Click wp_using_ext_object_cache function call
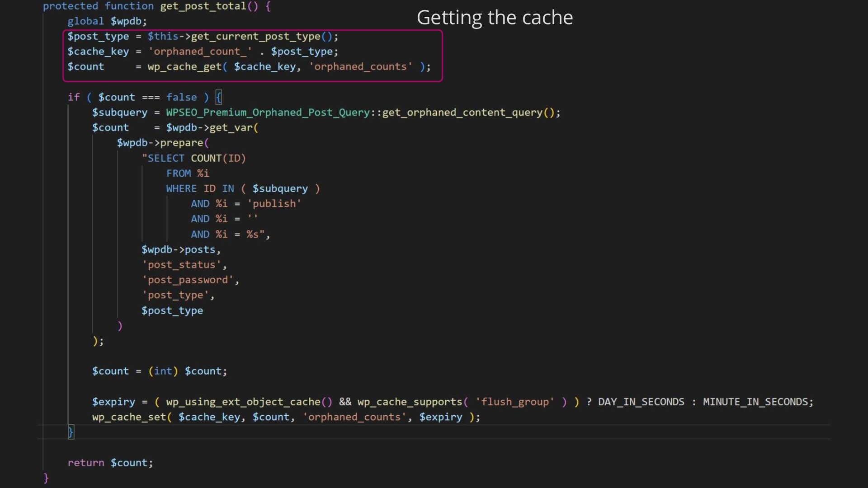The width and height of the screenshot is (868, 488). pos(243,402)
